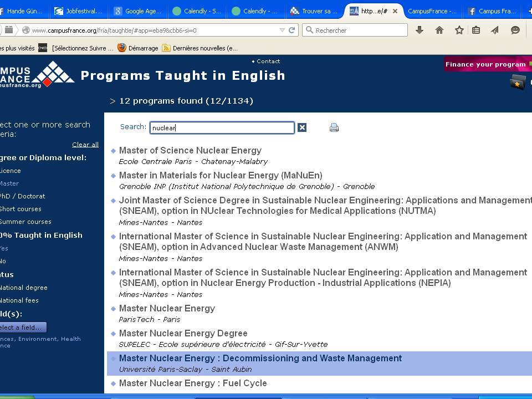Switch to the Google Age... tab
532x399 pixels.
138,11
